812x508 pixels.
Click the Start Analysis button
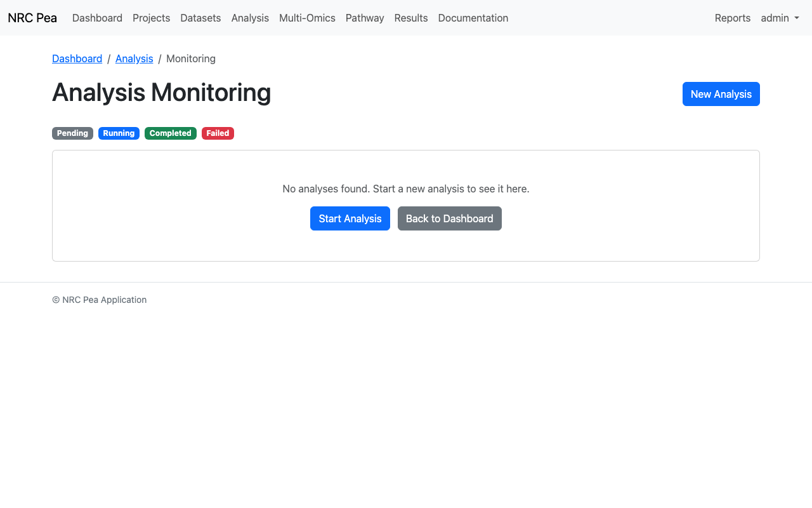tap(350, 218)
